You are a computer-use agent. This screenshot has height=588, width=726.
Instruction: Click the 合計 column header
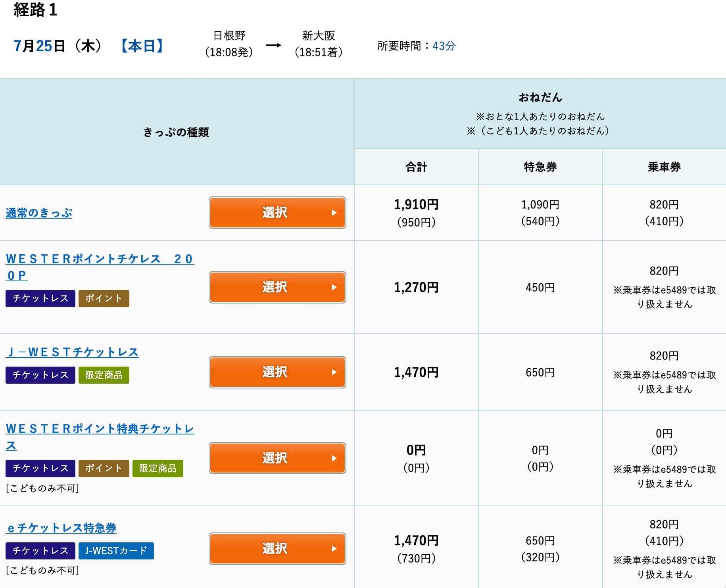click(x=417, y=167)
